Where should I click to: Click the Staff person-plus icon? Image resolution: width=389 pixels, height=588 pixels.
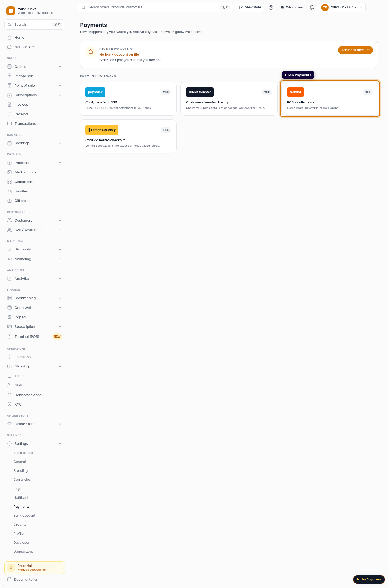[9, 385]
